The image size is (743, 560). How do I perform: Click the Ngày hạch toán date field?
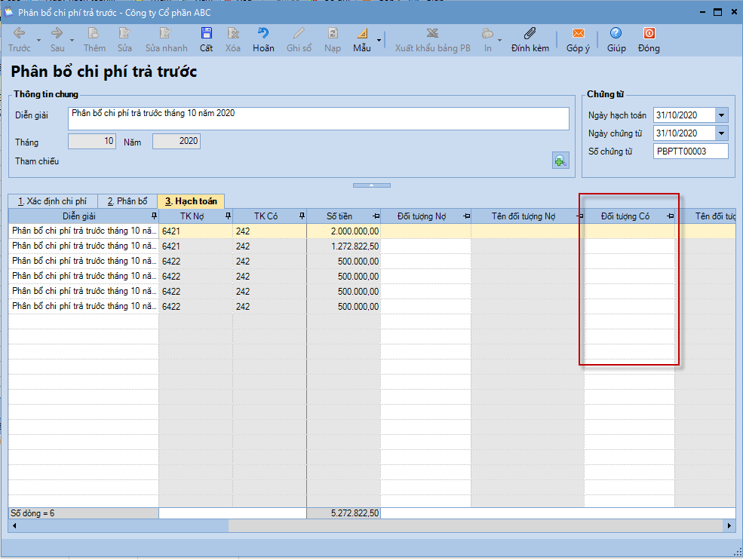(x=684, y=115)
